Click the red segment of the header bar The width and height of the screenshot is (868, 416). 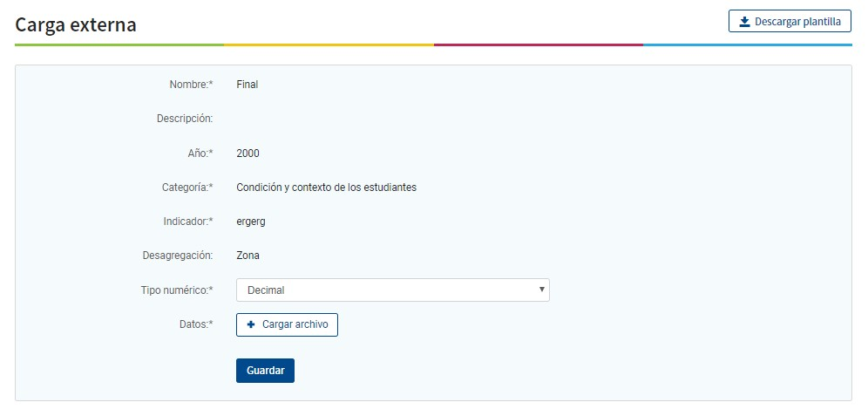click(x=538, y=44)
